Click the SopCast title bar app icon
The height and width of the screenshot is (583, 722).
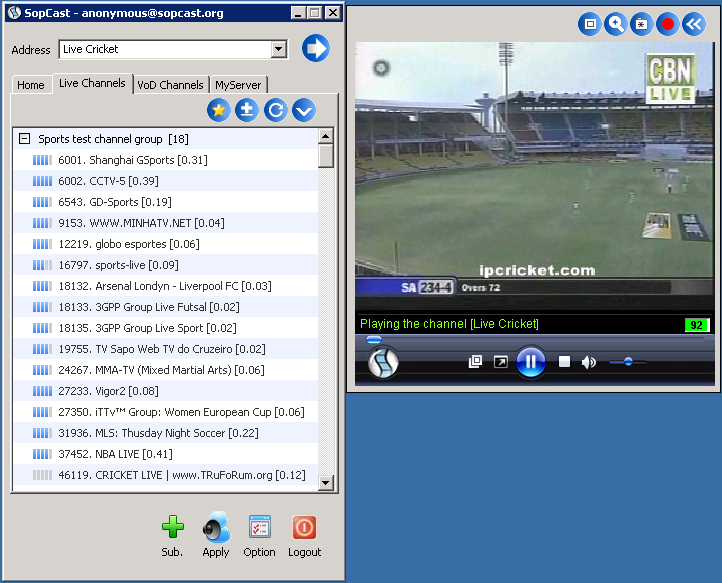[14, 12]
